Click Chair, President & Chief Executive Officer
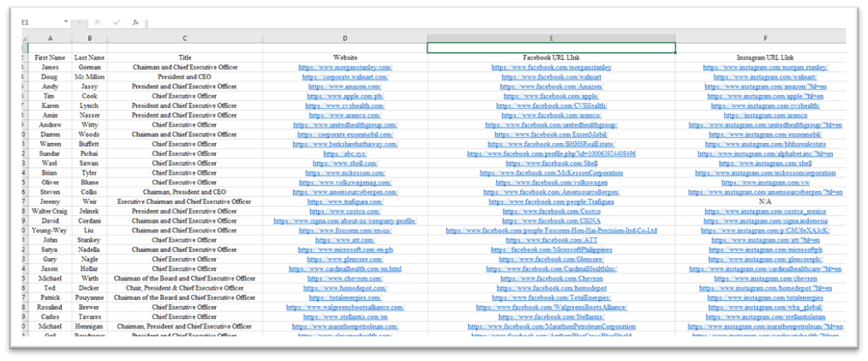The width and height of the screenshot is (868, 361). click(185, 287)
